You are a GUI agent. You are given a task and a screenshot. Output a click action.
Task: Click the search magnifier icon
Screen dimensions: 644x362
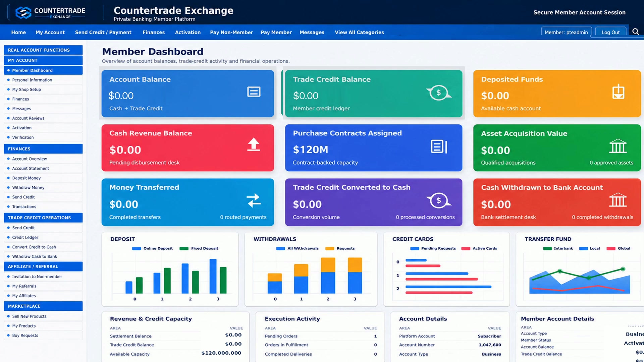click(x=635, y=32)
